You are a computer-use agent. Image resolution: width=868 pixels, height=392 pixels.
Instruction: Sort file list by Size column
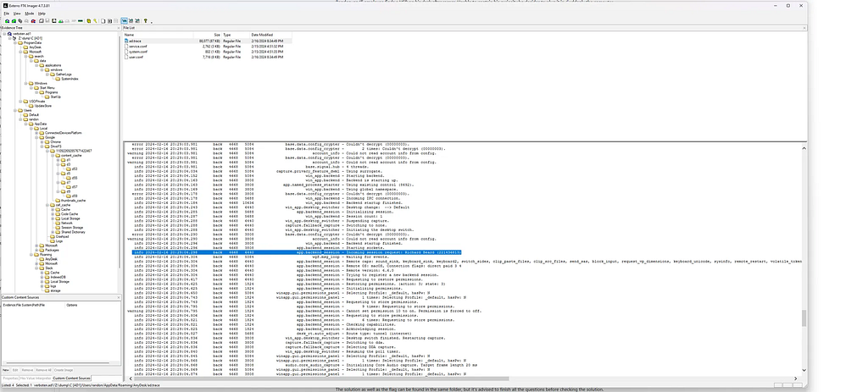208,35
